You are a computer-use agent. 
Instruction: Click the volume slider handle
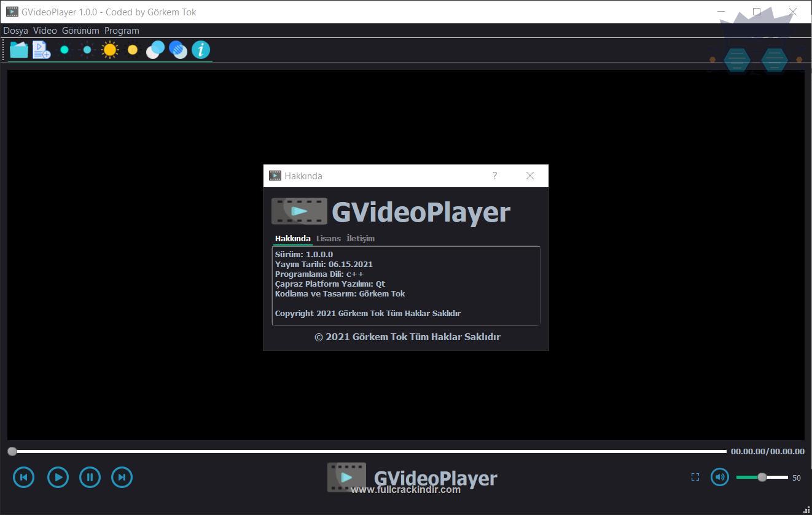point(762,477)
